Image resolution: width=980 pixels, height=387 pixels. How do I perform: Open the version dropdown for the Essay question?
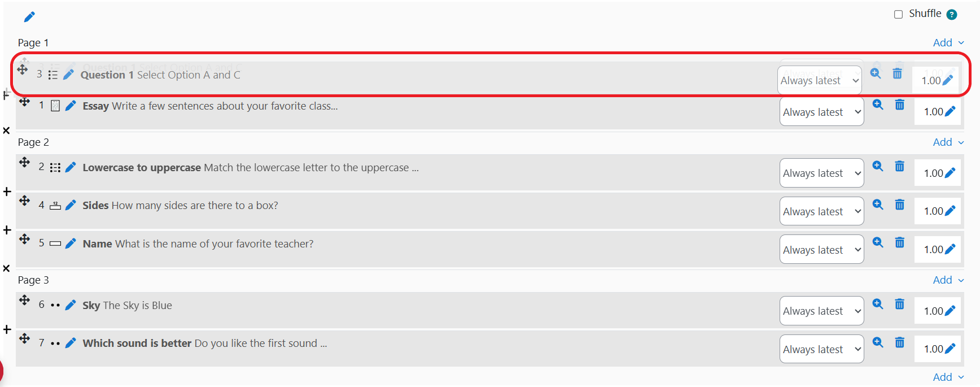(821, 112)
